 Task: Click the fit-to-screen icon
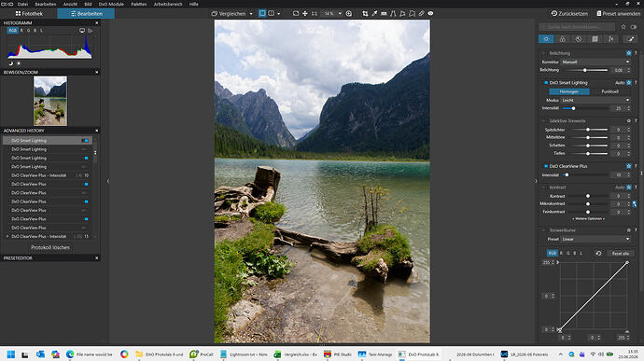pyautogui.click(x=296, y=14)
